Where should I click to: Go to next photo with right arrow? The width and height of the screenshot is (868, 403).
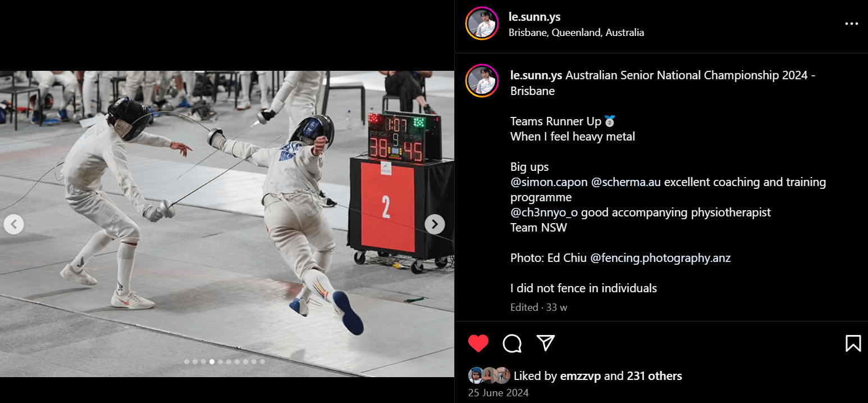pyautogui.click(x=435, y=224)
